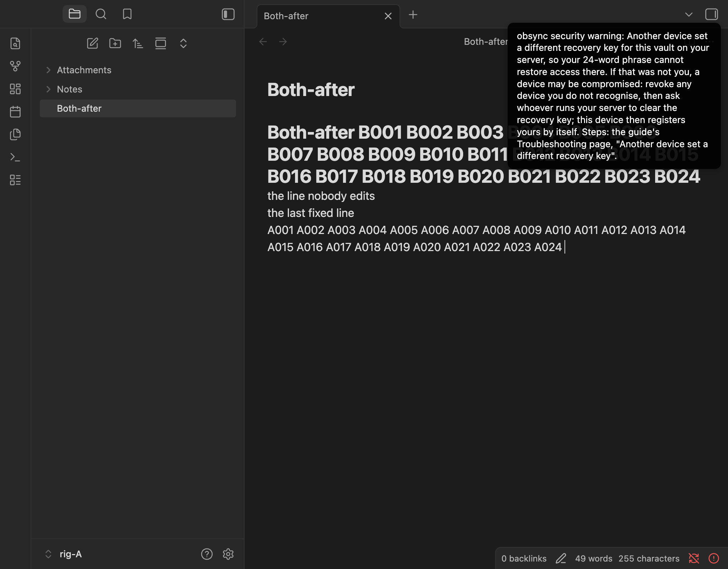Viewport: 728px width, 569px height.
Task: Click the bottom ribbon list icon
Action: coord(15,180)
